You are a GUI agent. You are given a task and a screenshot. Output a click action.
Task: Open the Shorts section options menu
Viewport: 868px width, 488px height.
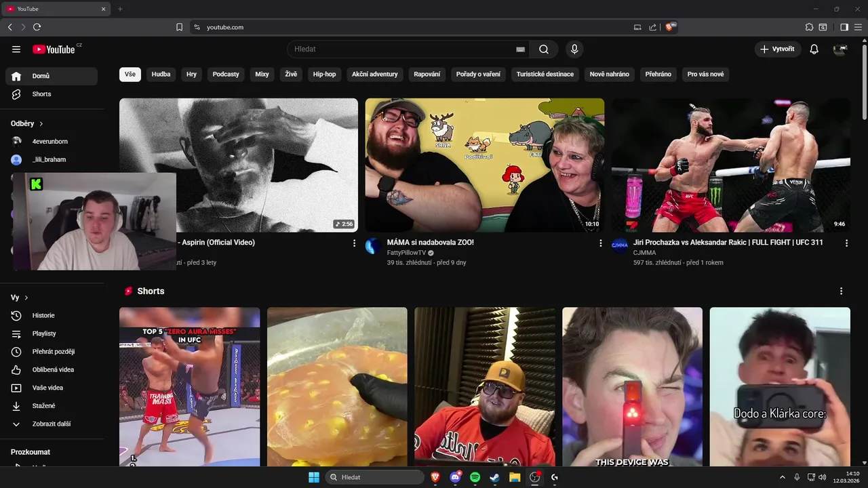[842, 291]
